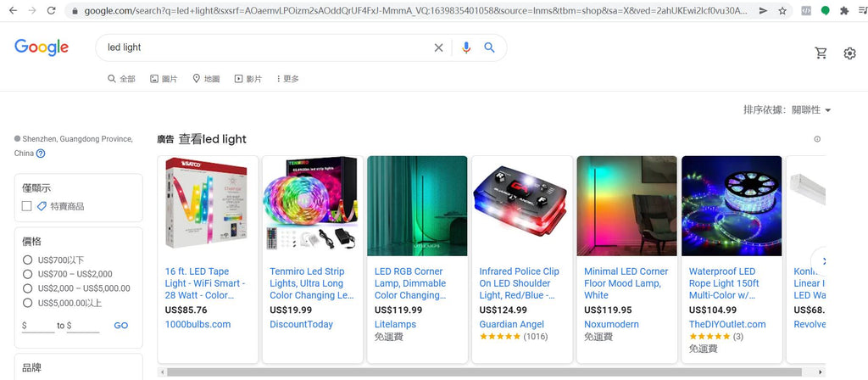This screenshot has width=868, height=380.
Task: Open the settings gear icon
Action: tap(849, 53)
